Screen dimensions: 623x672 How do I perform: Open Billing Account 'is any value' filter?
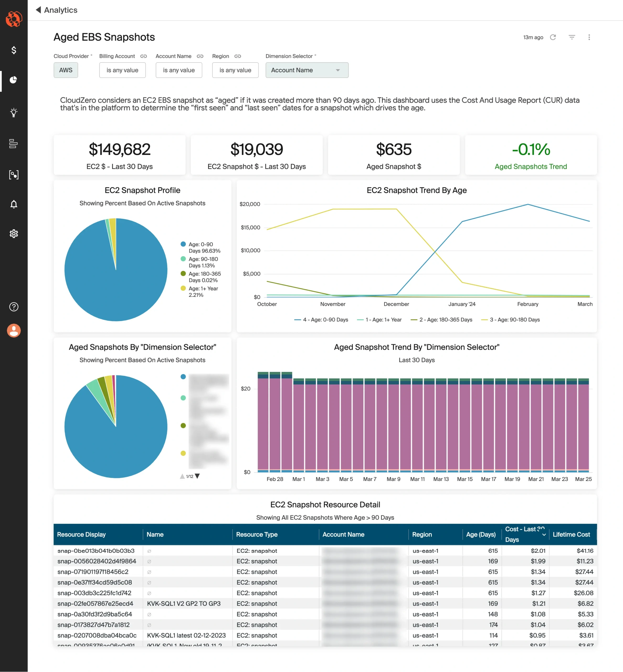point(122,70)
